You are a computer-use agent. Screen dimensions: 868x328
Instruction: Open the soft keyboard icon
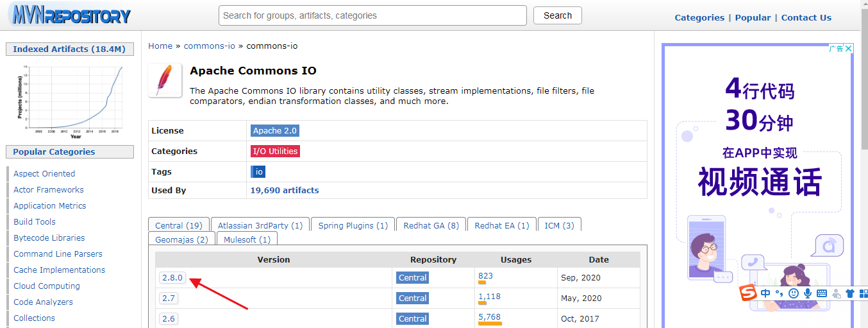point(822,293)
